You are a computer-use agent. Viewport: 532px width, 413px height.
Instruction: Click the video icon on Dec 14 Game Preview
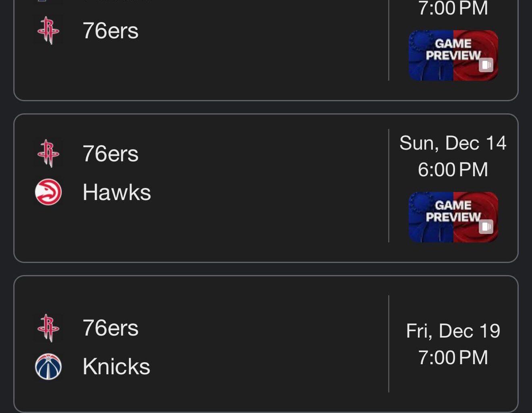[x=486, y=227]
